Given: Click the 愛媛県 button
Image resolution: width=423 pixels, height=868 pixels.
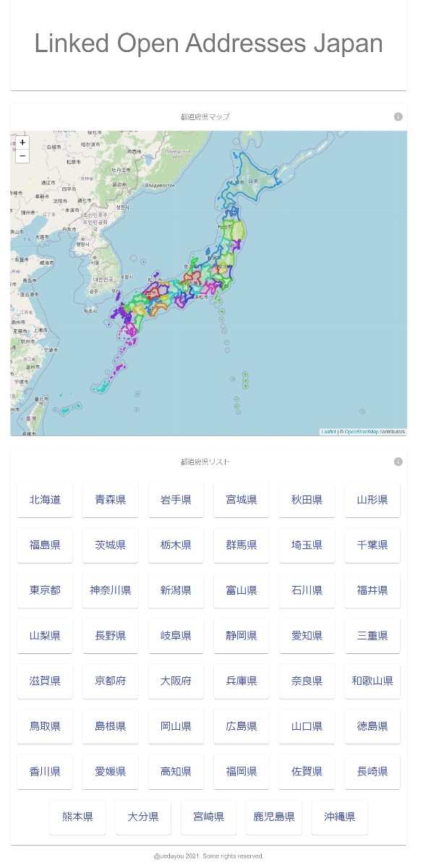Looking at the screenshot, I should pyautogui.click(x=111, y=772).
